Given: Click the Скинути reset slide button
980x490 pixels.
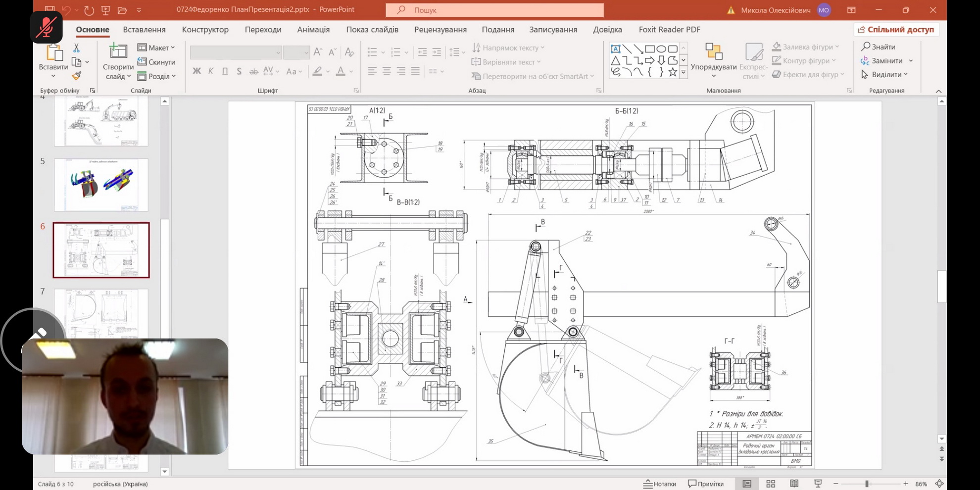Looking at the screenshot, I should tap(156, 62).
